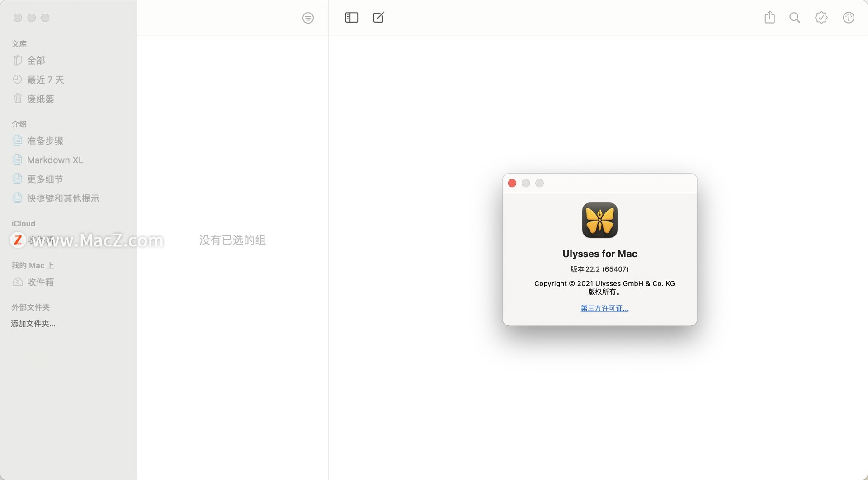Click the 我的 Mac 上 section header
The width and height of the screenshot is (868, 480).
[33, 265]
